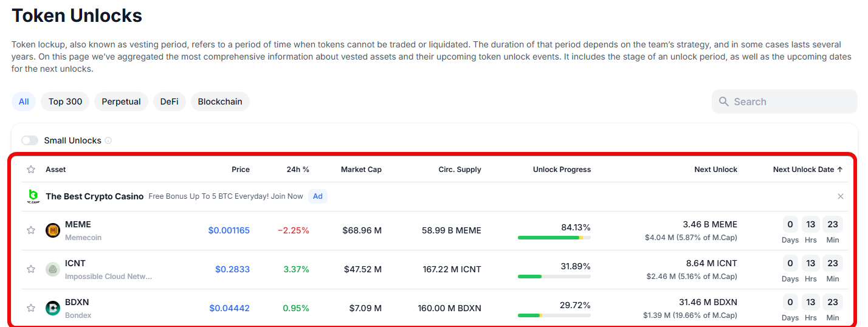Viewport: 868px width, 327px height.
Task: Click the Memecoin logo icon
Action: point(53,230)
